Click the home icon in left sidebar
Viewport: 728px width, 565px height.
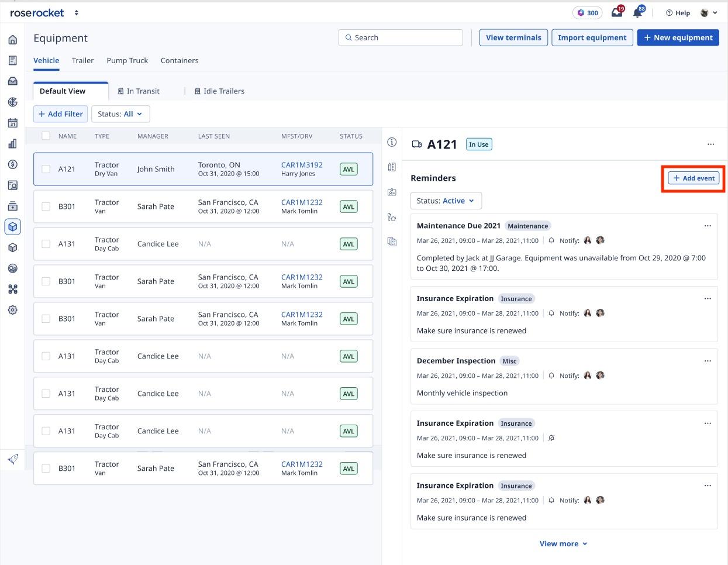(12, 40)
